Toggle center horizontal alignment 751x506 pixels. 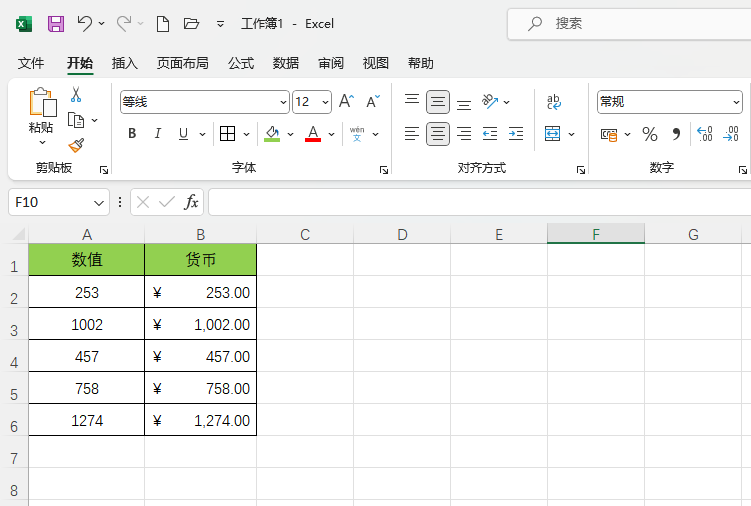[x=438, y=134]
